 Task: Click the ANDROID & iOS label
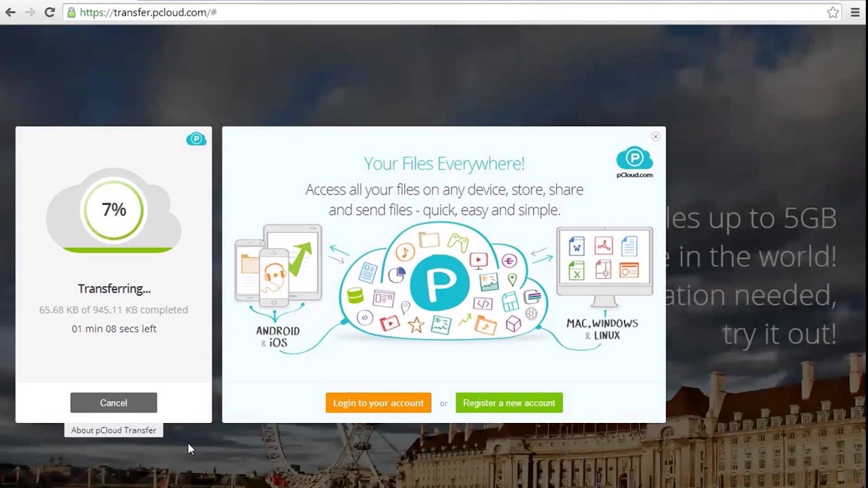point(278,337)
